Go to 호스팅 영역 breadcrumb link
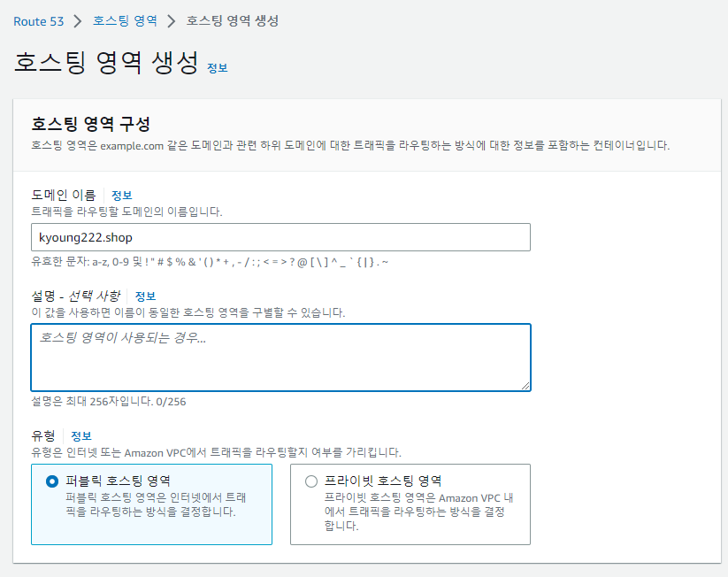Screen dimensions: 728x577 pyautogui.click(x=125, y=21)
